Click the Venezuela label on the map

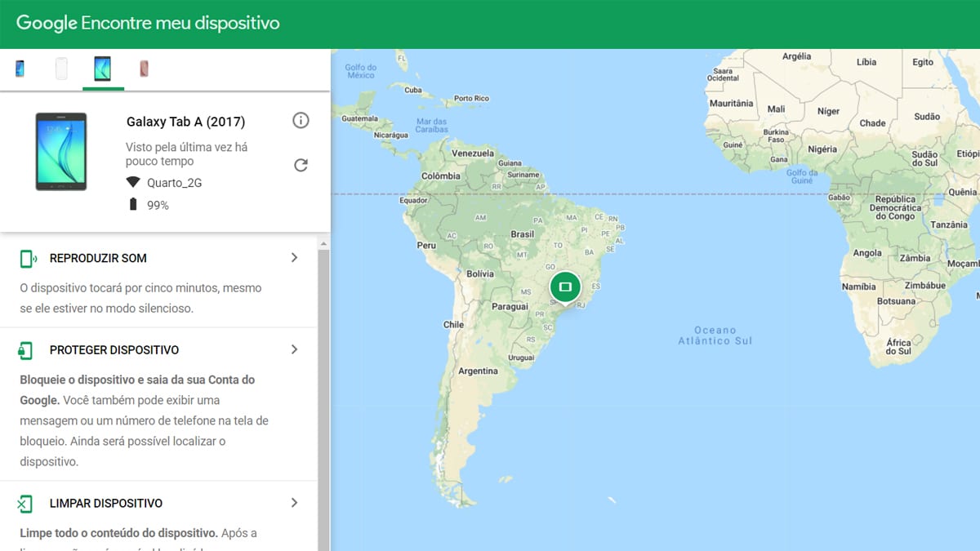click(473, 153)
